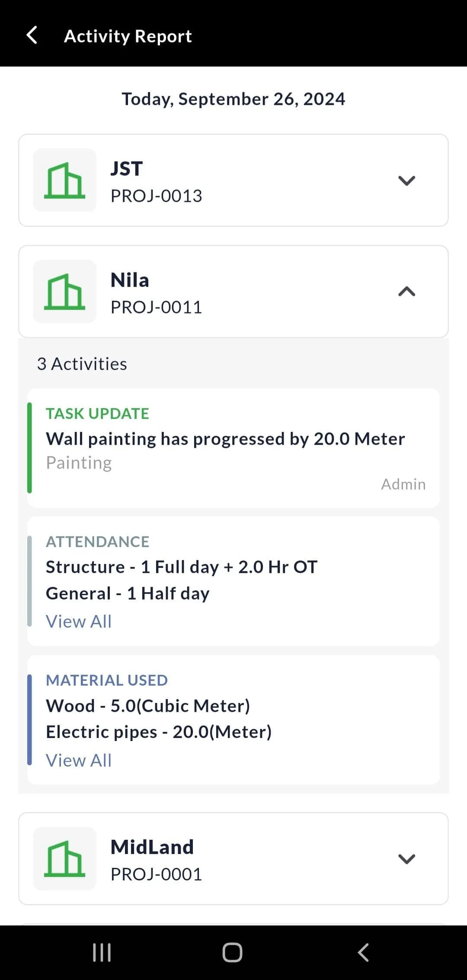This screenshot has width=467, height=980.
Task: Open View All under Material Used
Action: [79, 761]
